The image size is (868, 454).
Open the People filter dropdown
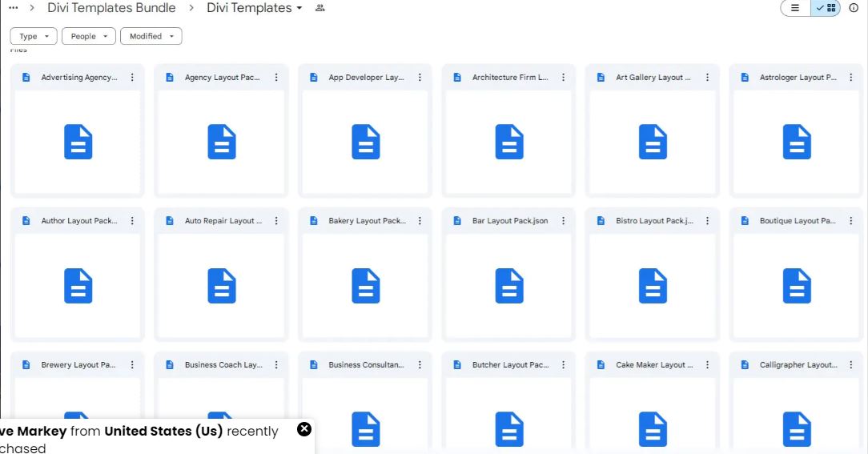click(89, 36)
